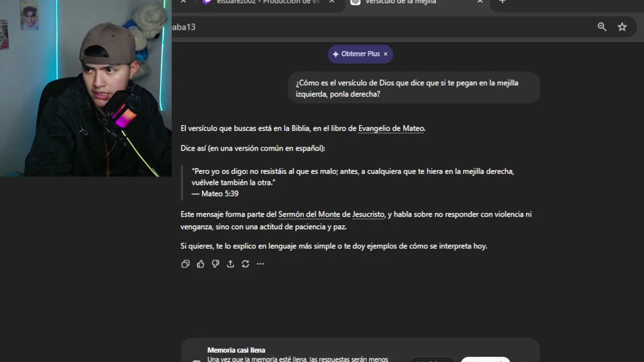Share the response via upload icon
The width and height of the screenshot is (644, 362).
click(x=230, y=264)
